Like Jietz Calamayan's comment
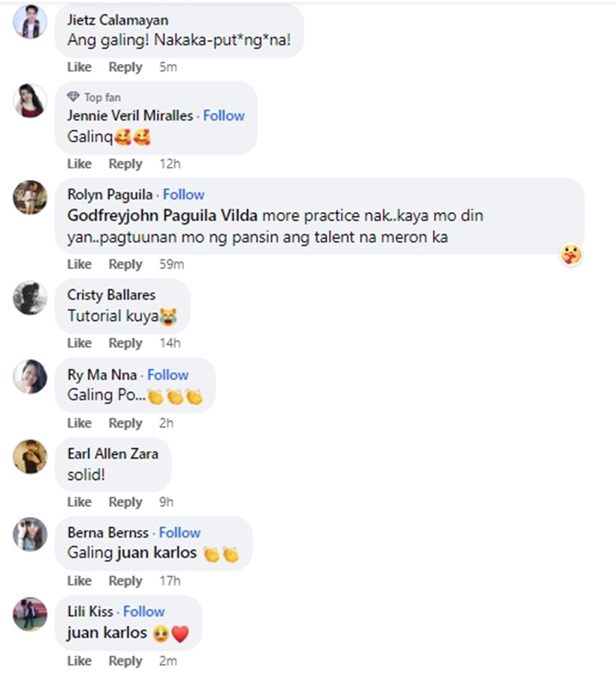 [80, 67]
